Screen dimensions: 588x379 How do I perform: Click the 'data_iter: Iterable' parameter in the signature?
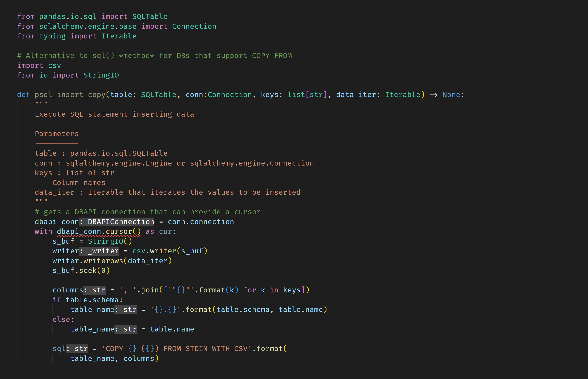[378, 95]
